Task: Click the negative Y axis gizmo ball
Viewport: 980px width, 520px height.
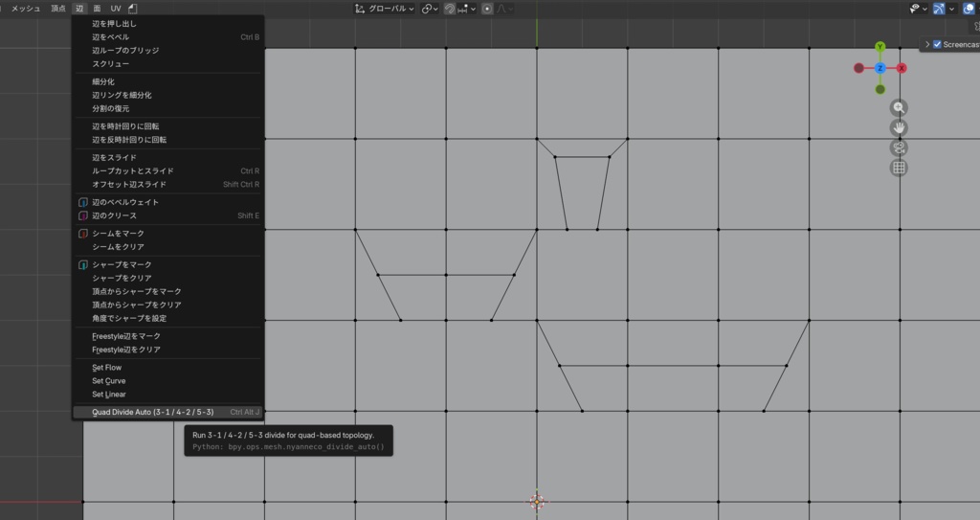Action: tap(880, 89)
